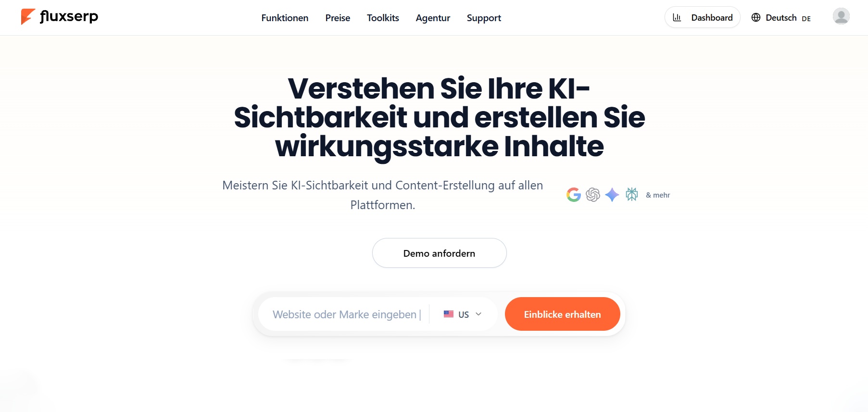Click the fluxserp logo icon
The width and height of the screenshot is (868, 412).
[x=28, y=16]
